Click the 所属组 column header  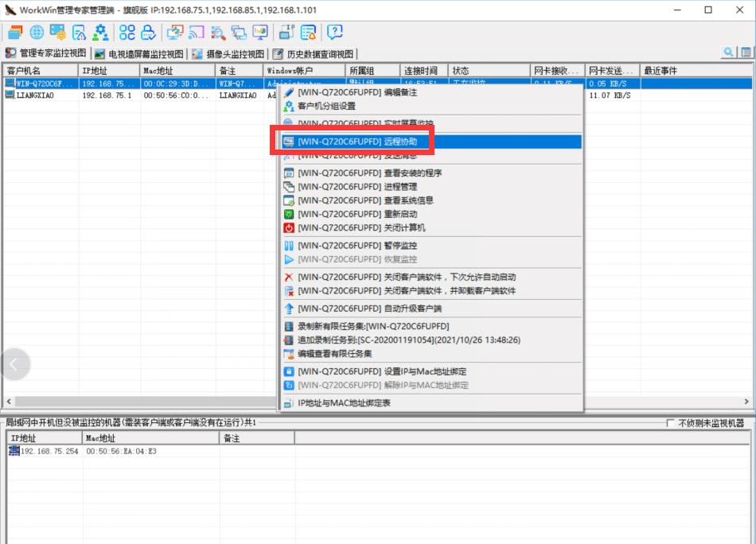point(372,71)
